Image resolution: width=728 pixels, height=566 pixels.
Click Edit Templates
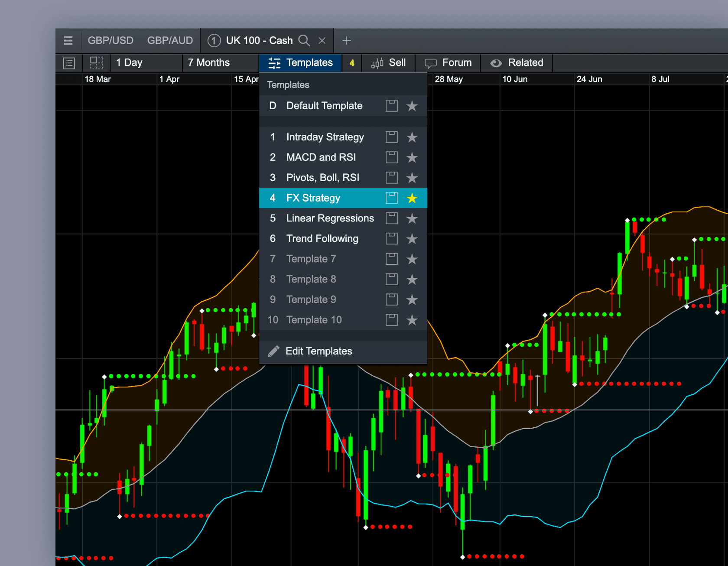pos(318,351)
